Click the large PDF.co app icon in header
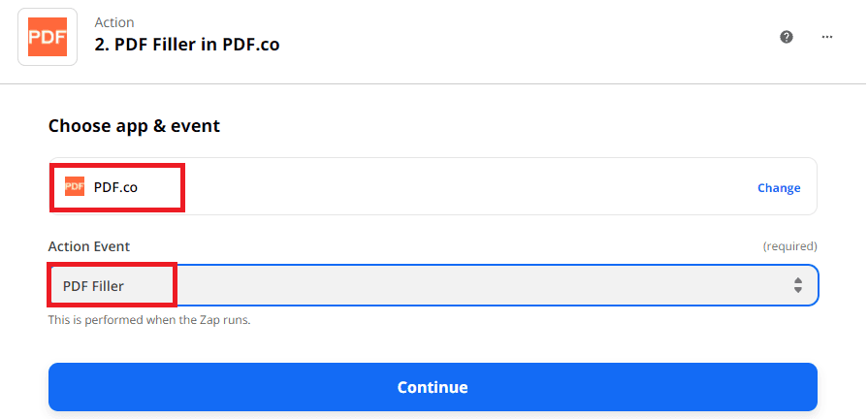 coord(48,37)
